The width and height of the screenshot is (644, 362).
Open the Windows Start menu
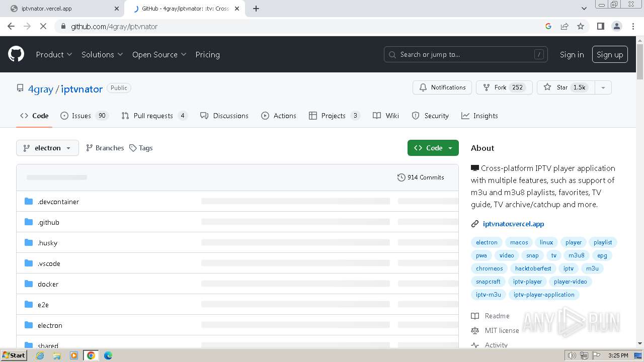(14, 355)
